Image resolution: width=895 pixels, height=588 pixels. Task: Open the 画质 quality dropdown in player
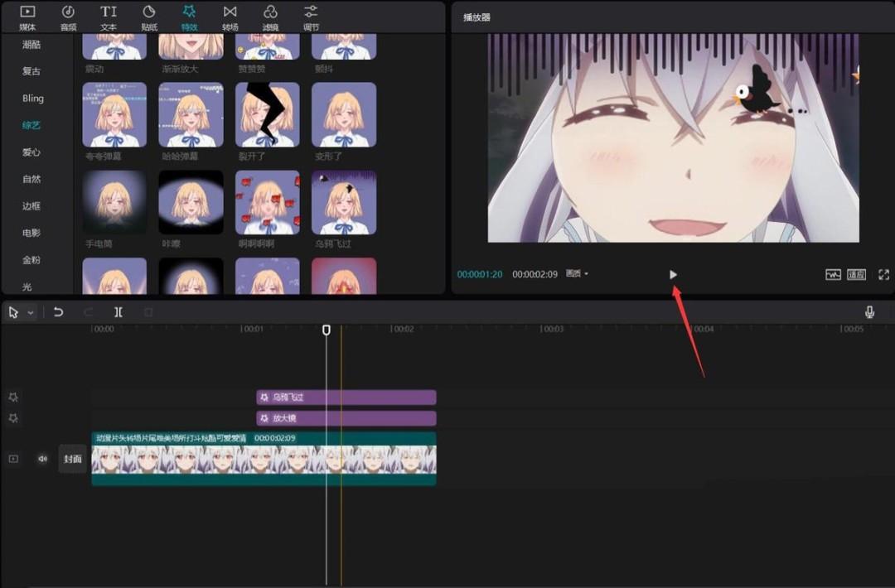577,274
